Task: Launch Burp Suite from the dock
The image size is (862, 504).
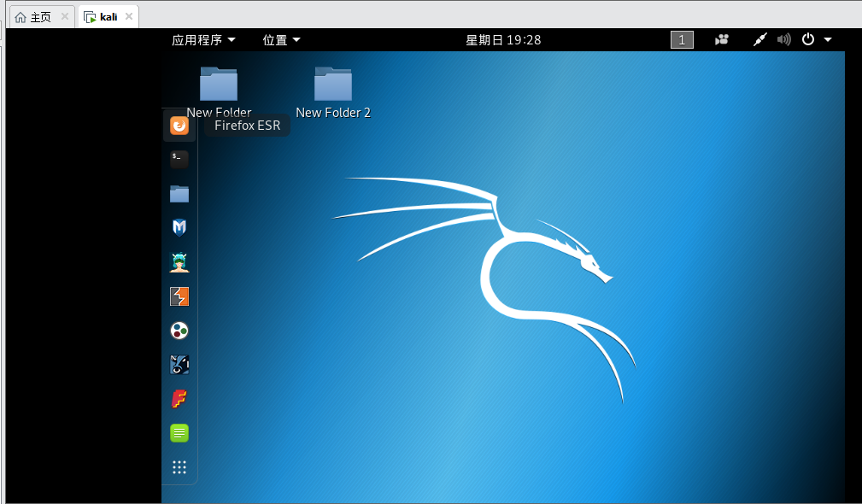Action: coord(179,296)
